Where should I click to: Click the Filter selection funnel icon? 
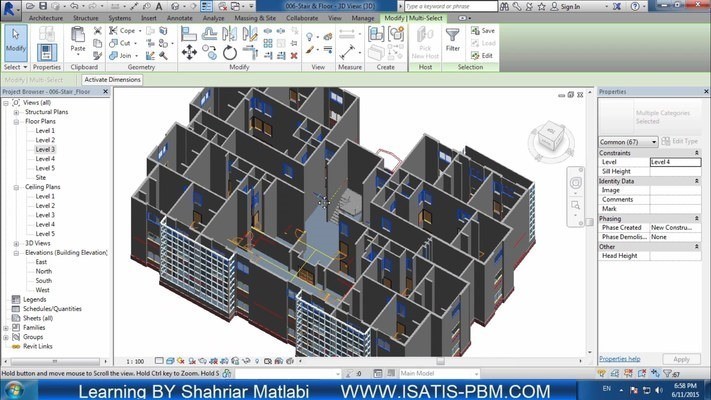[x=453, y=39]
